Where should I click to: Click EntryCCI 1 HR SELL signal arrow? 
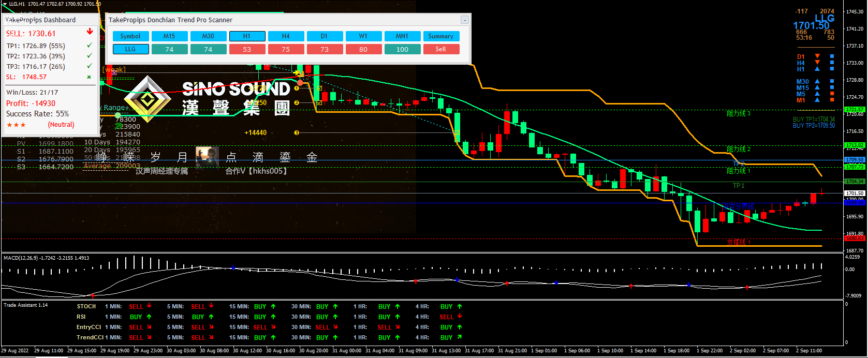398,327
